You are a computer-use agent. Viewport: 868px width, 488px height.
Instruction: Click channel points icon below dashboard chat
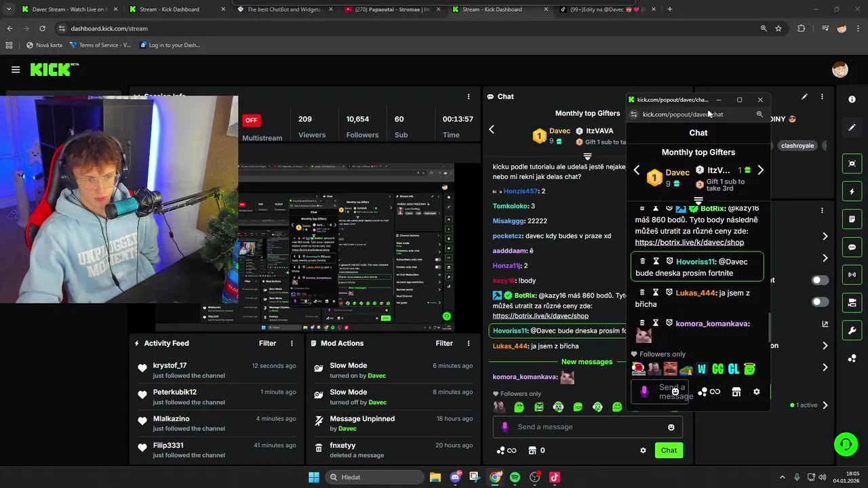click(x=507, y=450)
